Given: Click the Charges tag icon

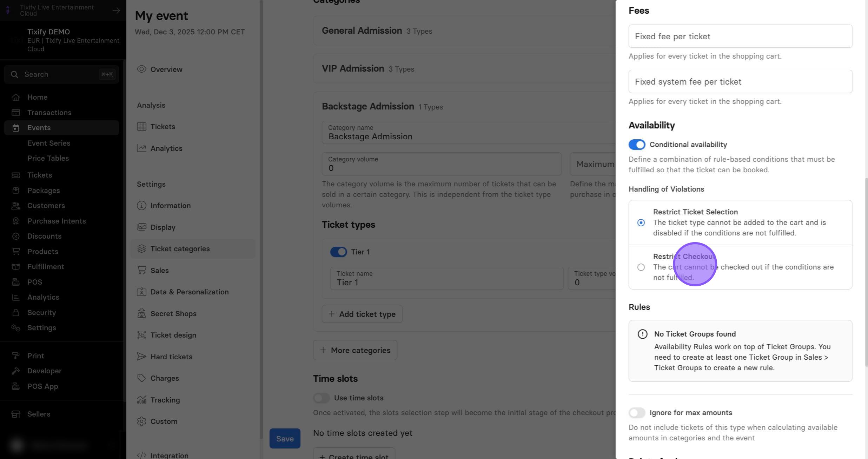Looking at the screenshot, I should coord(141,378).
